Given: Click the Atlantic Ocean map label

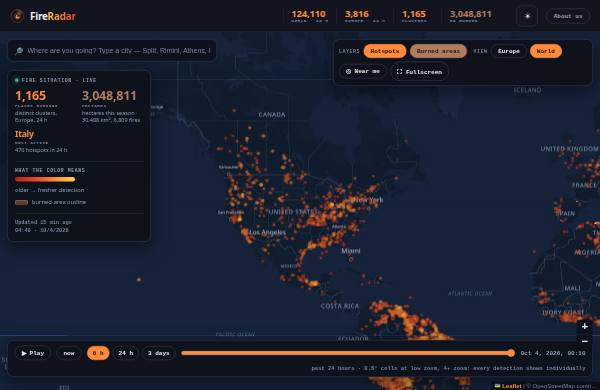Looking at the screenshot, I should (x=470, y=293).
